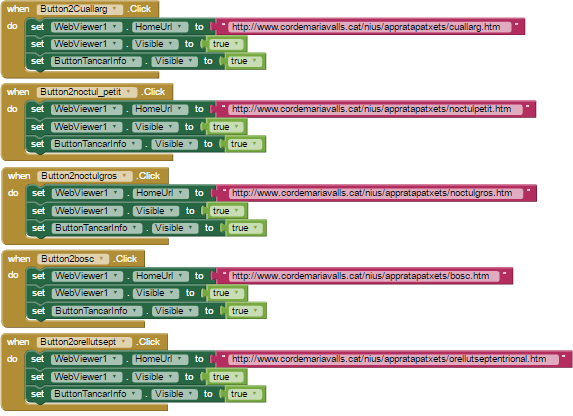The width and height of the screenshot is (573, 416).
Task: Open ButtonTancarInfo component dropdown in Button2noctulgros block
Action: point(96,228)
